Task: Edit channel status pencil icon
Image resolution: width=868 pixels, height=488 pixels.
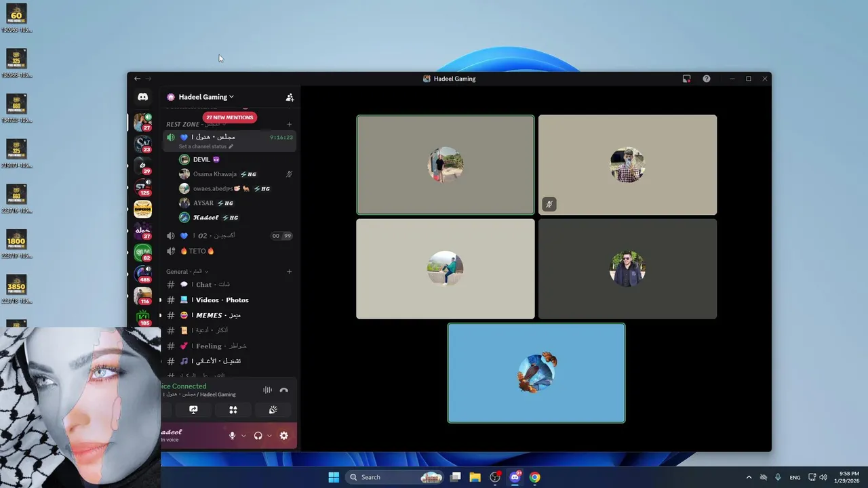Action: (x=231, y=146)
